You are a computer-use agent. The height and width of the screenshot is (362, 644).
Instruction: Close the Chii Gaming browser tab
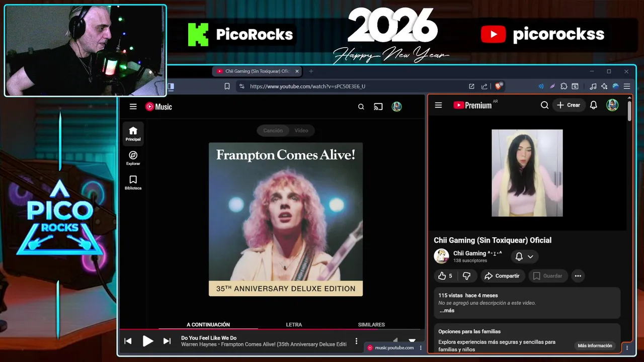297,71
